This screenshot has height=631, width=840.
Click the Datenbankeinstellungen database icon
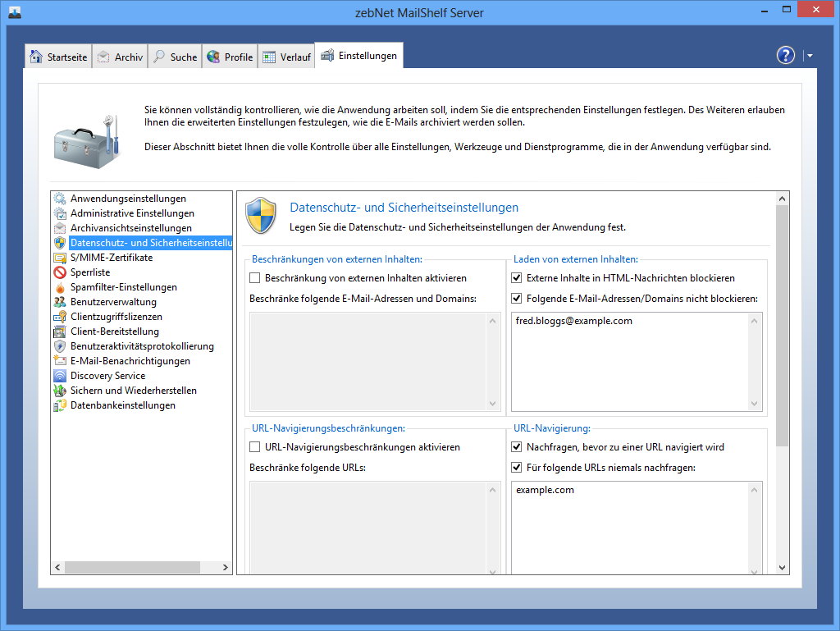[60, 405]
